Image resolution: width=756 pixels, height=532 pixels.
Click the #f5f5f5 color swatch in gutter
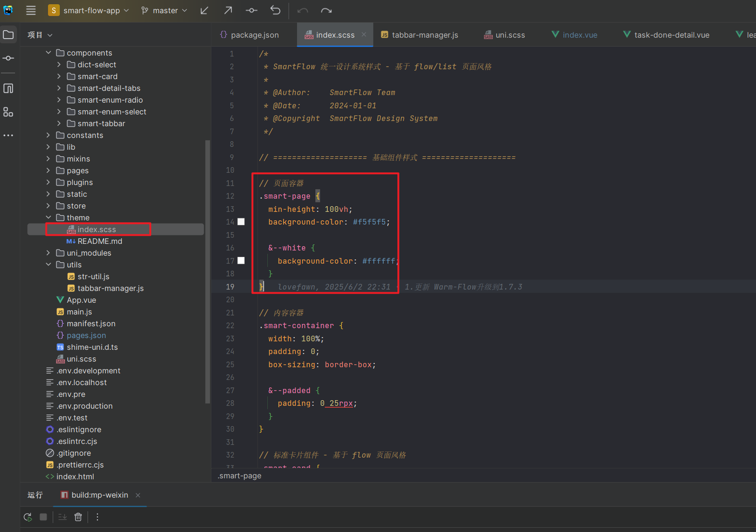(x=241, y=222)
